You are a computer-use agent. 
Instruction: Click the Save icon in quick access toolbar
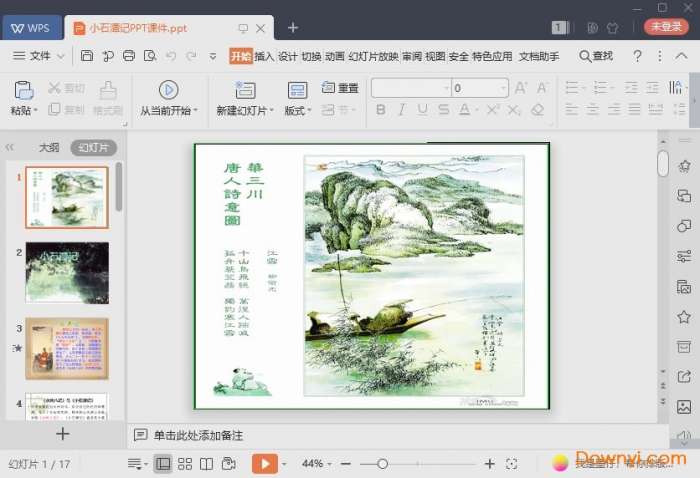coord(88,56)
